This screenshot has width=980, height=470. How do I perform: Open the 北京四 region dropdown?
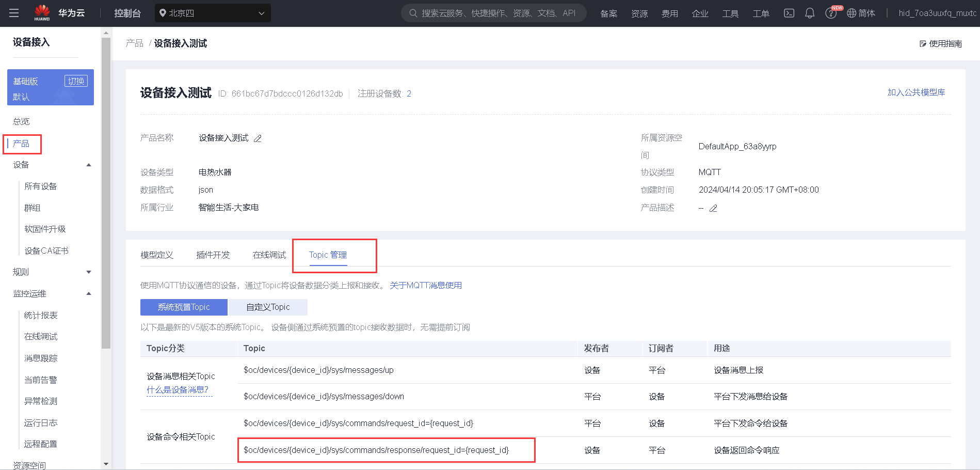click(x=213, y=13)
